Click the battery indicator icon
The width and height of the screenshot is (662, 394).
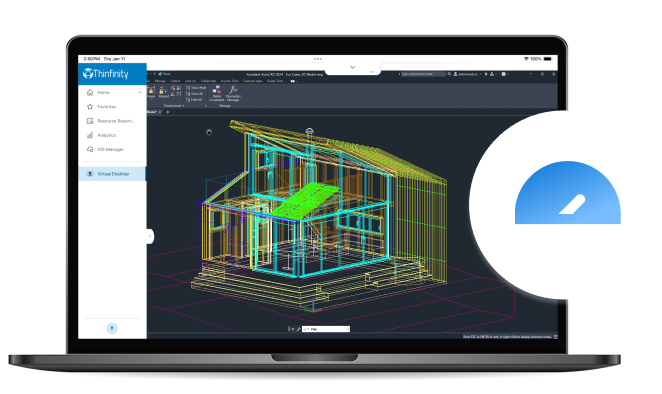(x=548, y=59)
